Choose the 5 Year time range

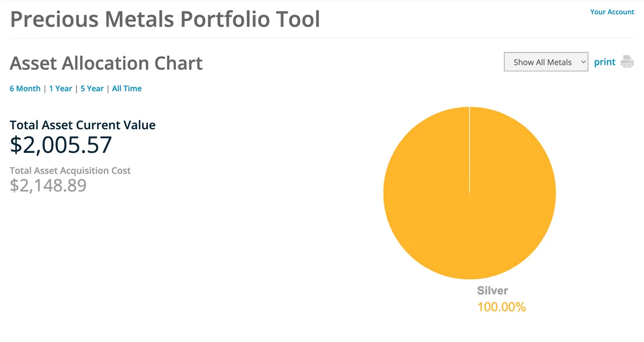(x=92, y=89)
